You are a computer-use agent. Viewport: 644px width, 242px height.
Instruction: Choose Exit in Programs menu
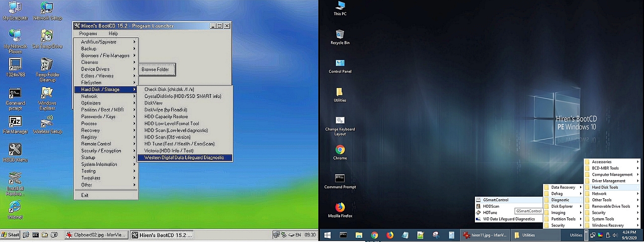(106, 195)
